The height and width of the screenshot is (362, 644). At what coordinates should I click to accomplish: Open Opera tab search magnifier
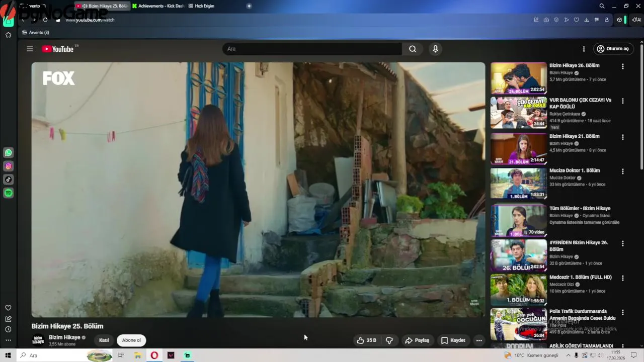(x=602, y=6)
